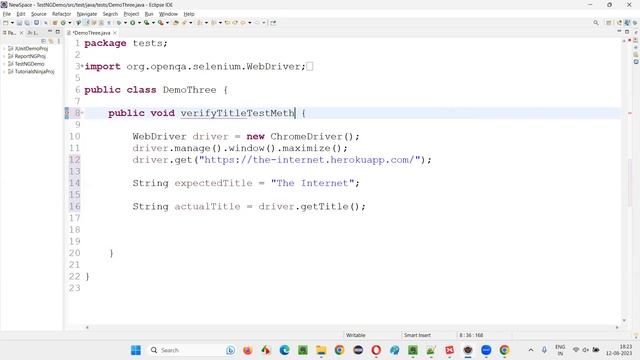Image resolution: width=640 pixels, height=360 pixels.
Task: Open the Refactor menu
Action: [62, 14]
